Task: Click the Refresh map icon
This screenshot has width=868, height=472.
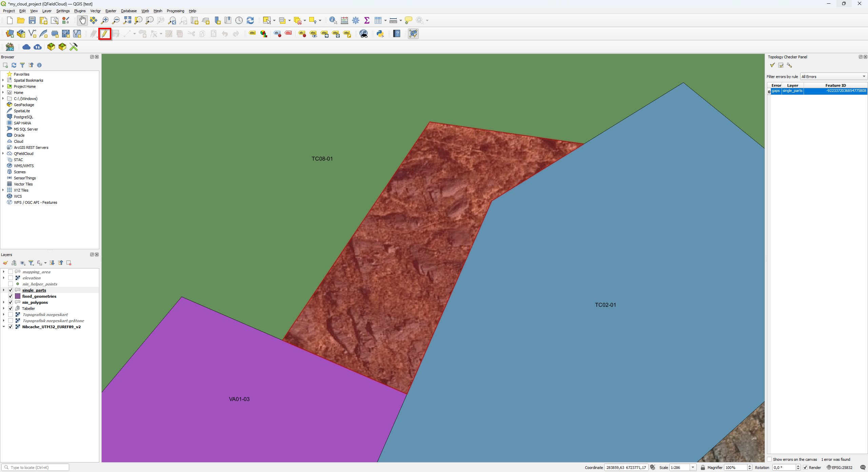Action: (250, 20)
